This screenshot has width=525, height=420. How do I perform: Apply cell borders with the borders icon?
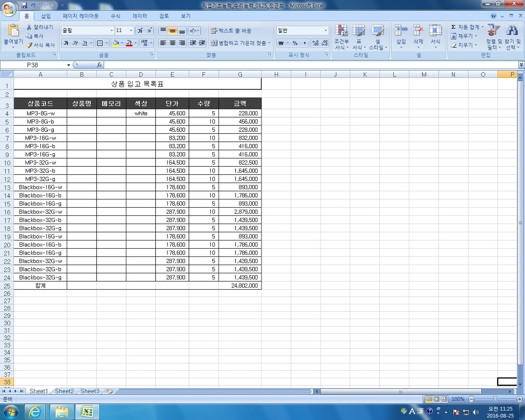pyautogui.click(x=100, y=43)
